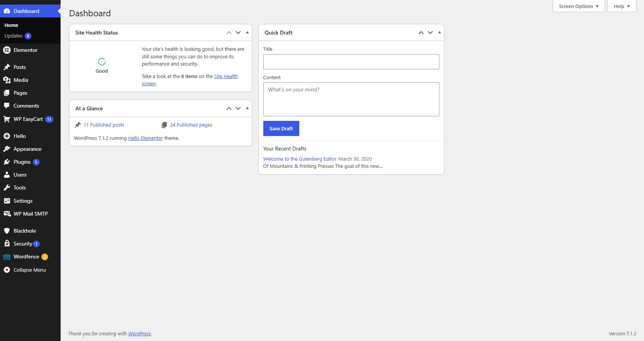644x341 pixels.
Task: Click the Dashboard gauge icon in sidebar
Action: [x=7, y=11]
